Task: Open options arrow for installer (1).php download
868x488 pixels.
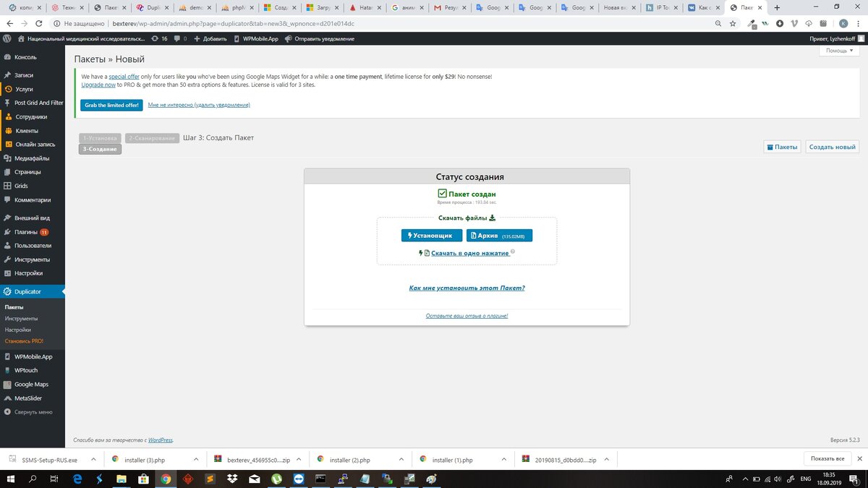Action: click(504, 459)
